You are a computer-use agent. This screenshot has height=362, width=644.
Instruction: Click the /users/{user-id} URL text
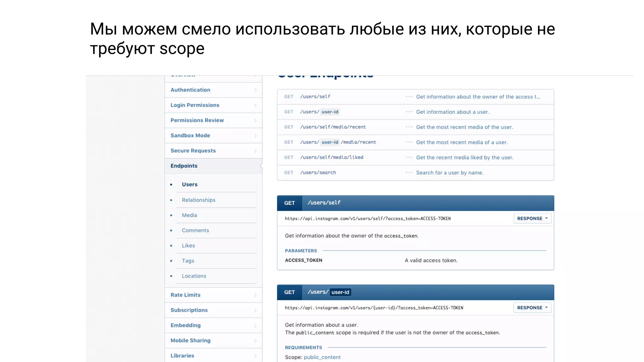[x=374, y=308]
